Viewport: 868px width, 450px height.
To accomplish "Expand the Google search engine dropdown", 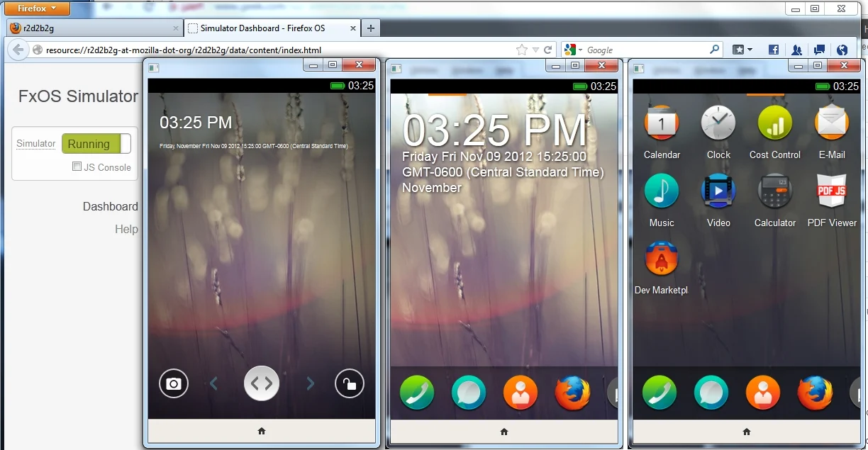I will coord(574,50).
